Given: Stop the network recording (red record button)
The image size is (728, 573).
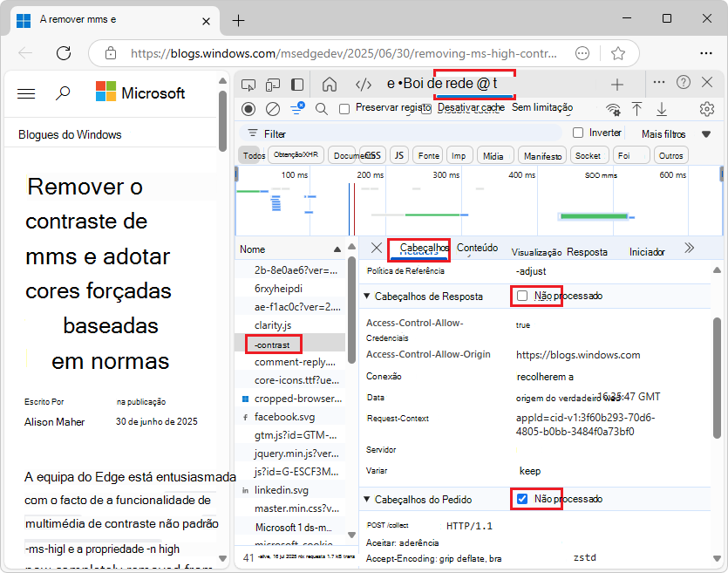Looking at the screenshot, I should tap(248, 108).
